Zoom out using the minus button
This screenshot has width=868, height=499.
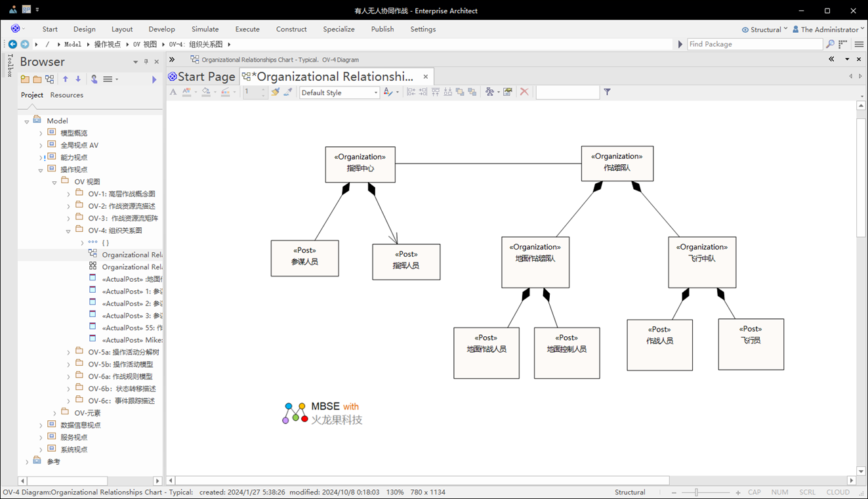tap(674, 492)
